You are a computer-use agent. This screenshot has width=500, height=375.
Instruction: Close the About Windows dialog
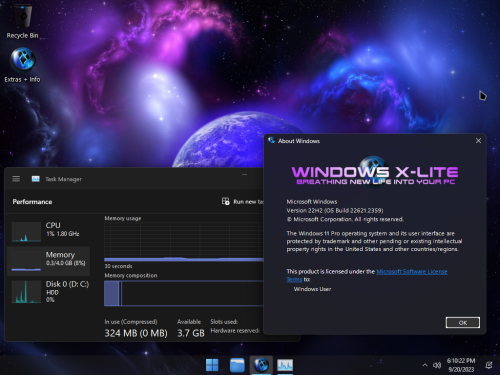pos(478,141)
